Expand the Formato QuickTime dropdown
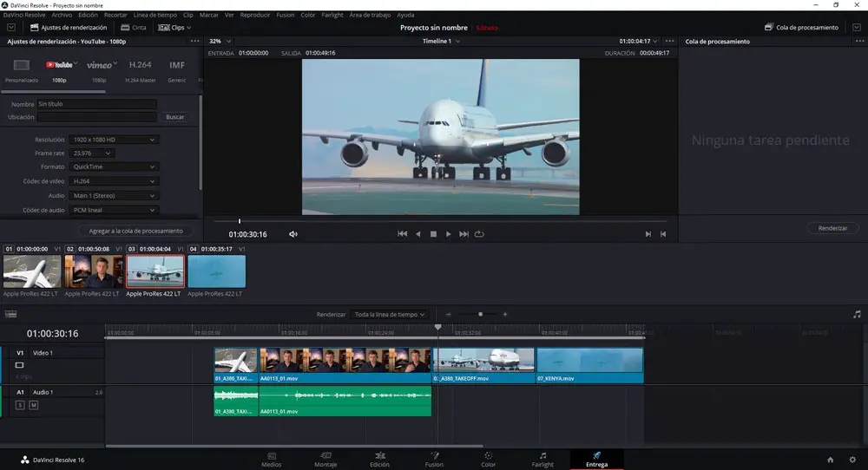Screen dimensions: 868x470 114,167
